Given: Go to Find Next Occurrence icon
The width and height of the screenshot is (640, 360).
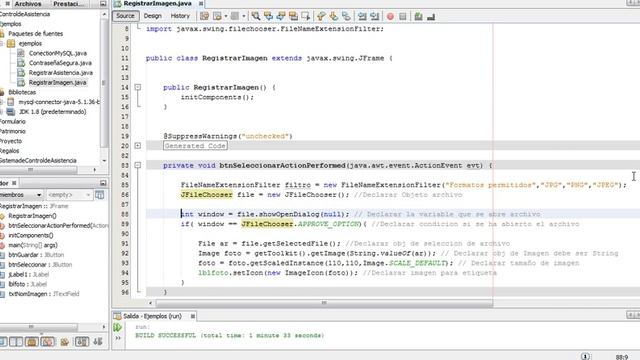Looking at the screenshot, I should pos(281,16).
